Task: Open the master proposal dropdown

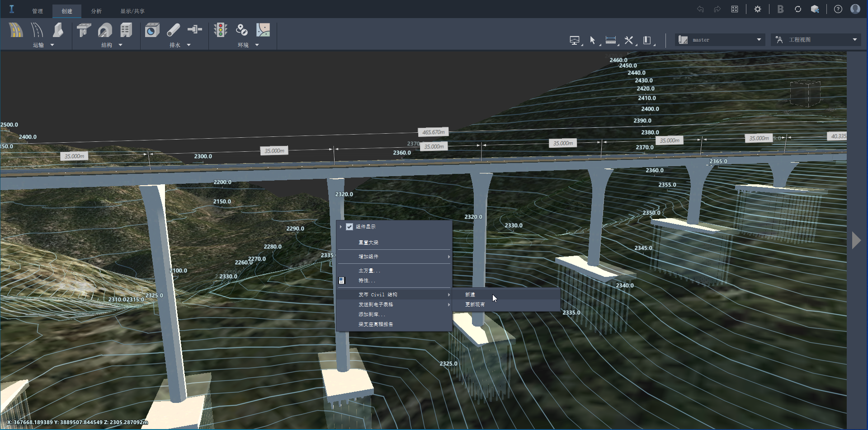Action: (720, 40)
